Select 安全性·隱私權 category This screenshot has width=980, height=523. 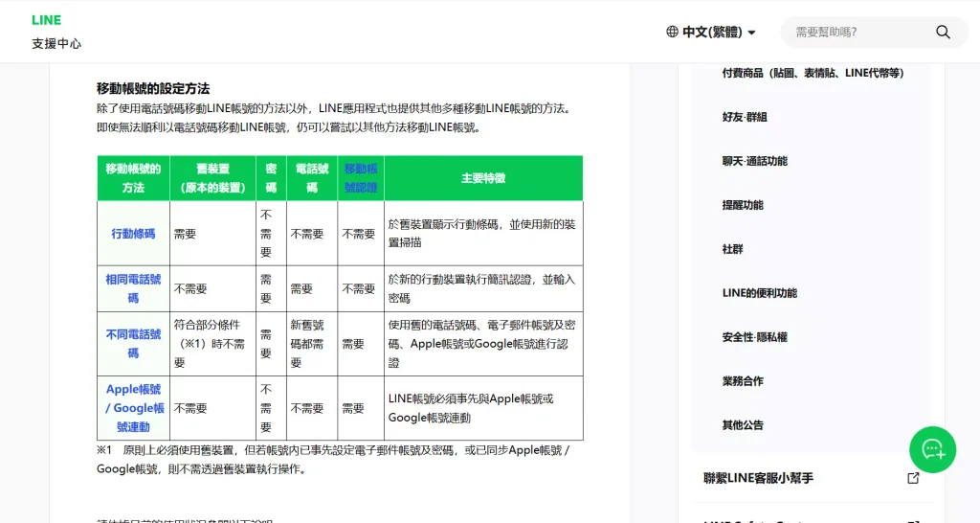(x=754, y=337)
